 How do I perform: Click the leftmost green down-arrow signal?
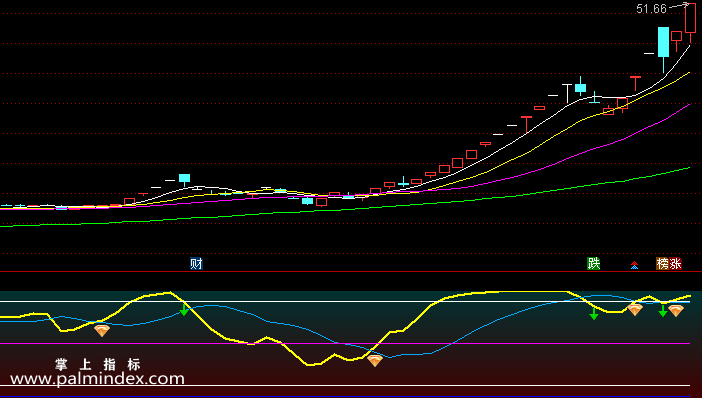pos(184,309)
